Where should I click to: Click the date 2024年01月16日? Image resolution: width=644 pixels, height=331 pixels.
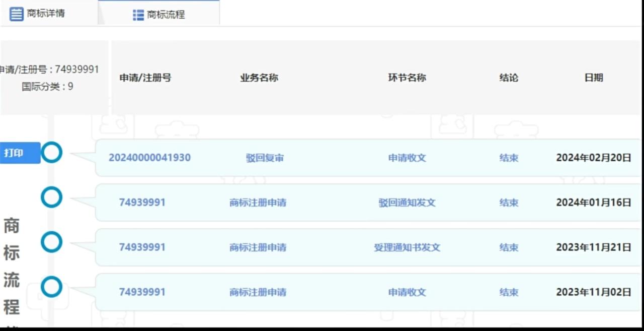594,203
